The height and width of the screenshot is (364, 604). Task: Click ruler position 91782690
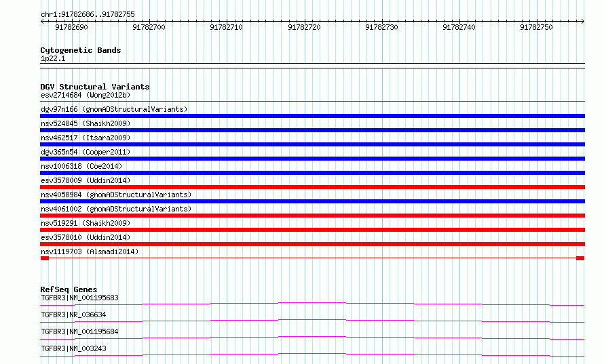(71, 27)
